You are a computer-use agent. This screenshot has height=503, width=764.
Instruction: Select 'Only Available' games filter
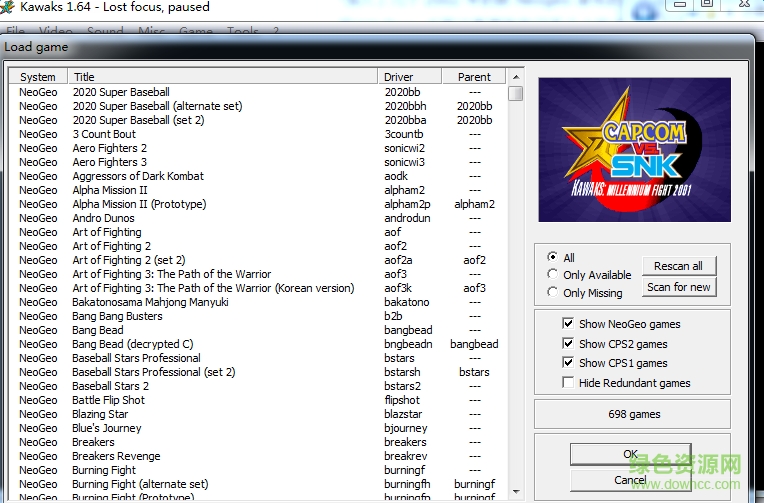point(552,275)
